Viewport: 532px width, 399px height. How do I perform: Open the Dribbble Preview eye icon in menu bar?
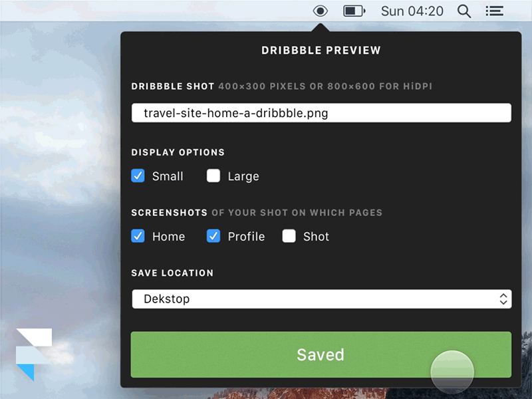click(x=320, y=11)
